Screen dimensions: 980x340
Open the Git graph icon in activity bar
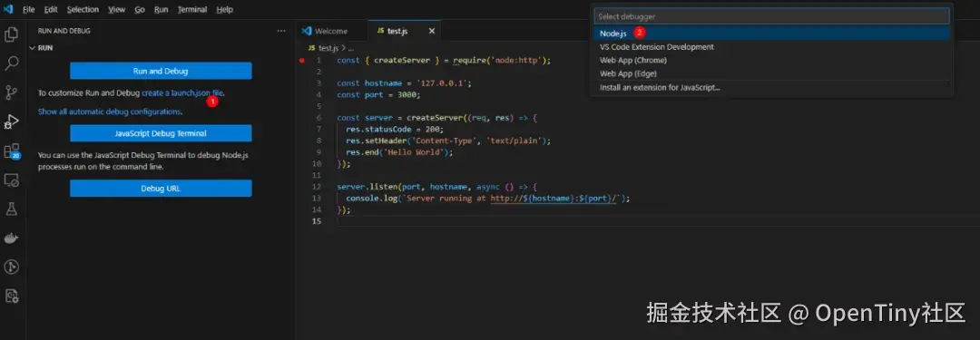pos(11,267)
